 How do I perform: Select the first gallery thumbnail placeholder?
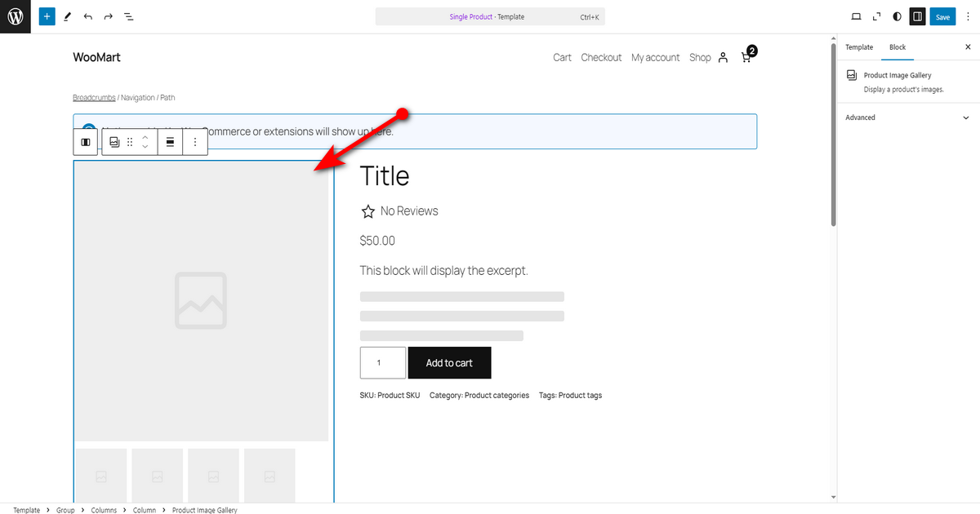click(x=101, y=475)
